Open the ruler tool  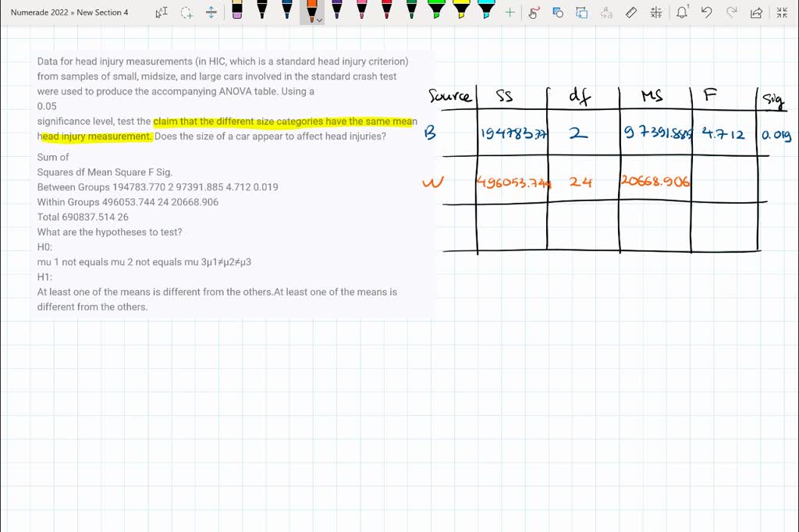click(630, 12)
